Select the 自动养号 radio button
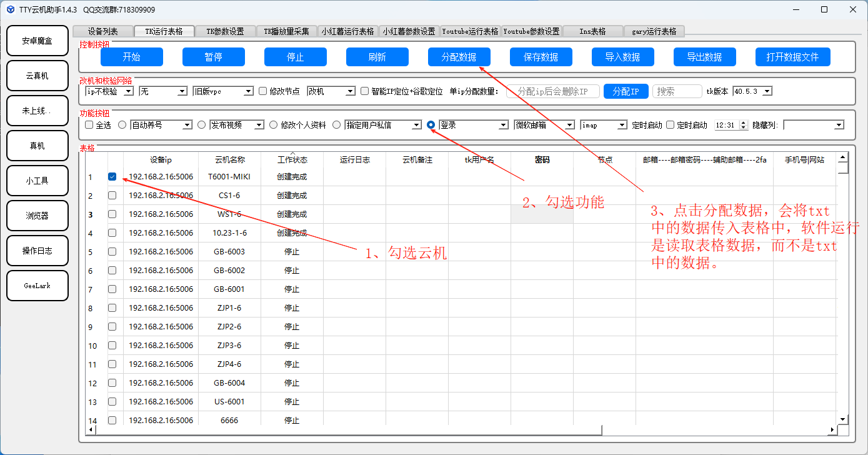868x455 pixels. [122, 125]
